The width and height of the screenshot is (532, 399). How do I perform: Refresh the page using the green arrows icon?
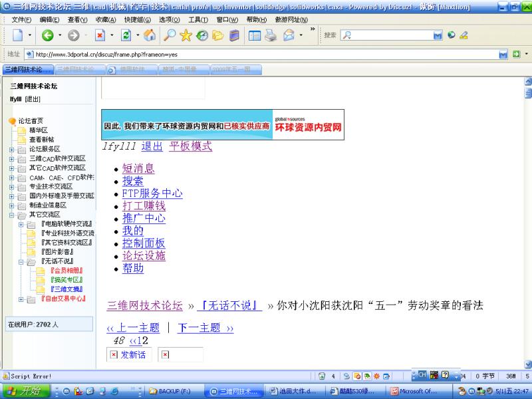coord(126,35)
